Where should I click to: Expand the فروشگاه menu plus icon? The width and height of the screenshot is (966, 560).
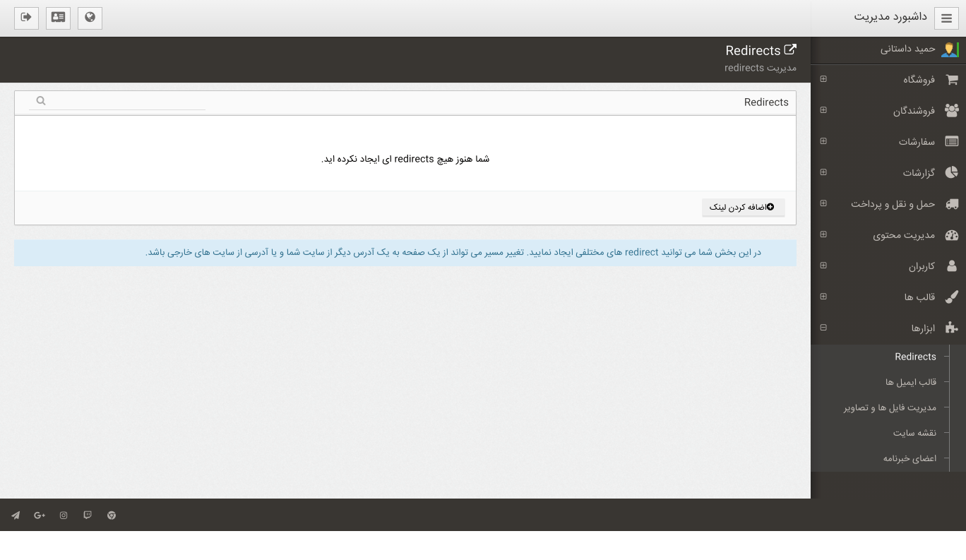coord(823,79)
